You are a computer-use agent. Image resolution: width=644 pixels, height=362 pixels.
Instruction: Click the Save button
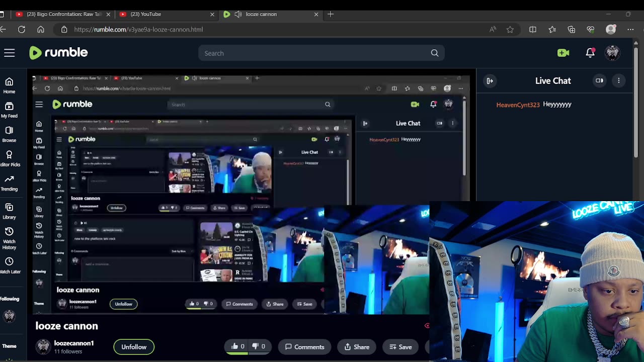point(400,347)
